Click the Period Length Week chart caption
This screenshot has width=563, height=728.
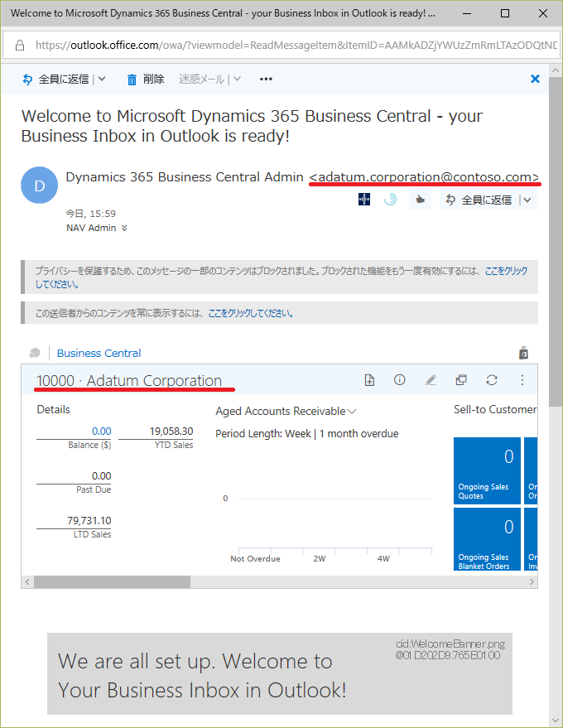click(x=307, y=434)
